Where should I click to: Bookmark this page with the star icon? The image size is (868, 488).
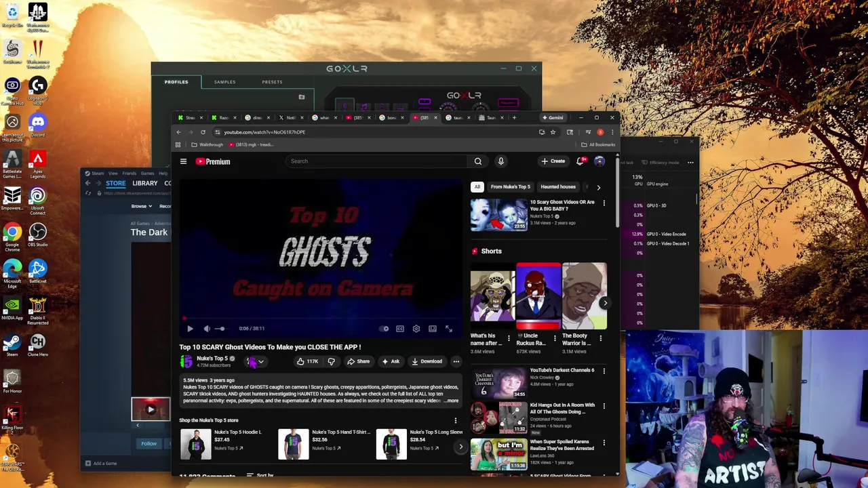pyautogui.click(x=553, y=132)
